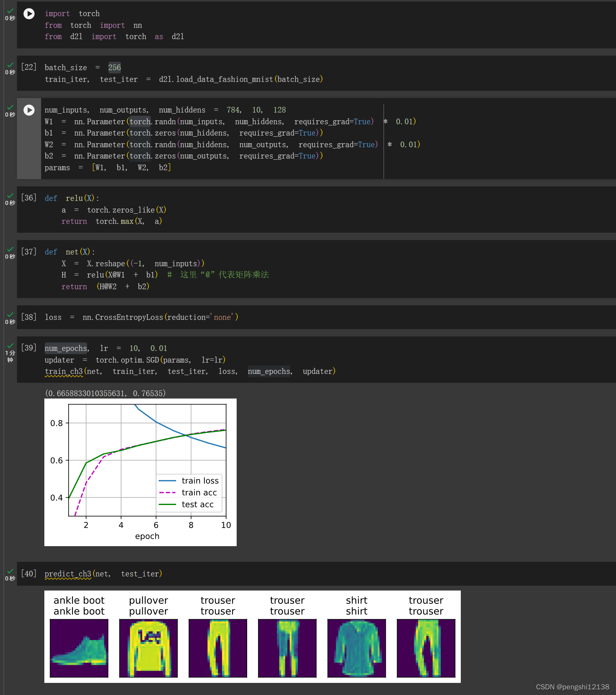Click the shirt prediction image
616x695 pixels.
(x=357, y=648)
